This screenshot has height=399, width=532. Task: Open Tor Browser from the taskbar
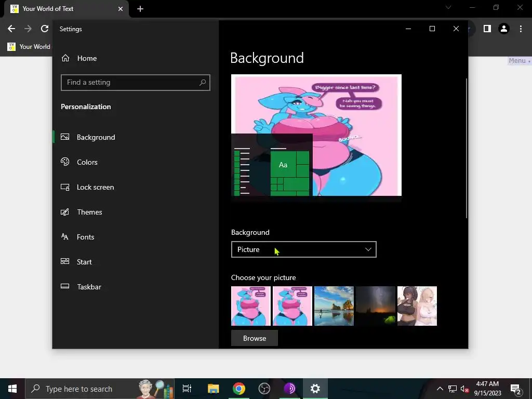click(x=290, y=389)
